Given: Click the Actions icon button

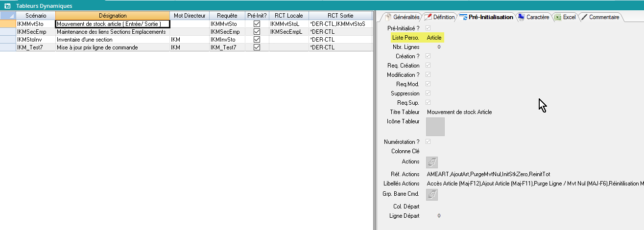Looking at the screenshot, I should [x=432, y=162].
